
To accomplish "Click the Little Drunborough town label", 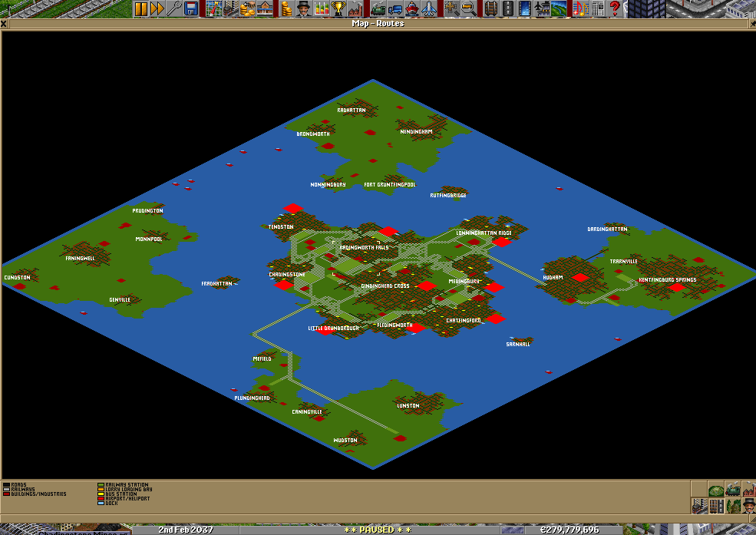I will click(x=333, y=329).
